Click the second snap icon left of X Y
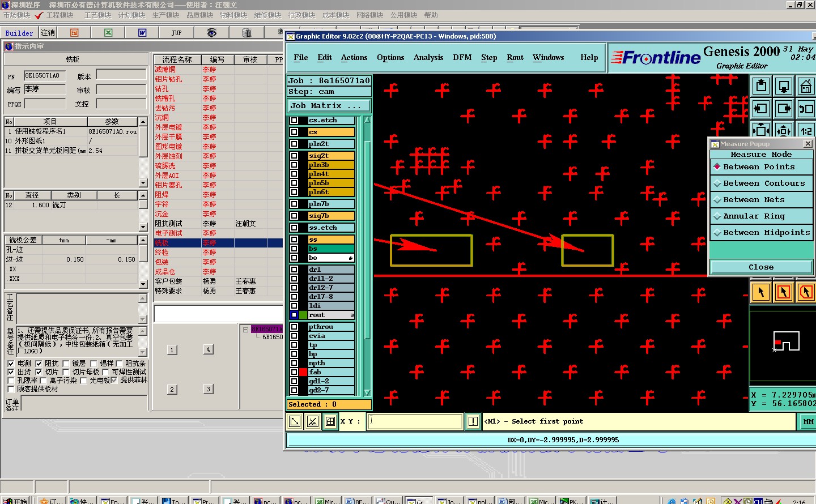This screenshot has width=816, height=504. [x=313, y=421]
